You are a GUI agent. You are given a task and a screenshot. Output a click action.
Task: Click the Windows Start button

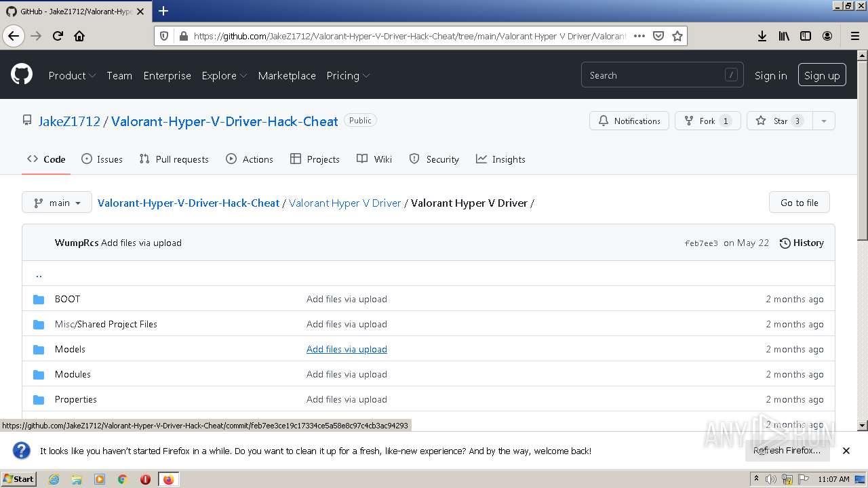pos(18,479)
